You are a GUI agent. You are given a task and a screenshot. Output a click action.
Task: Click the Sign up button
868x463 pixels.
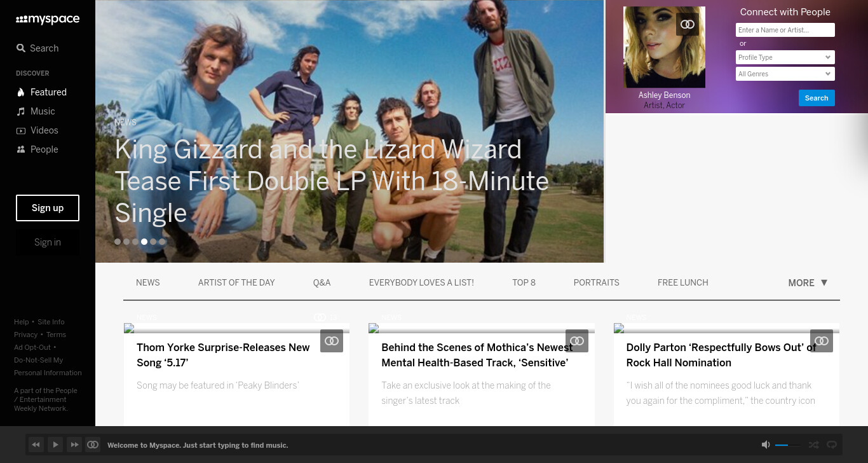click(x=48, y=208)
